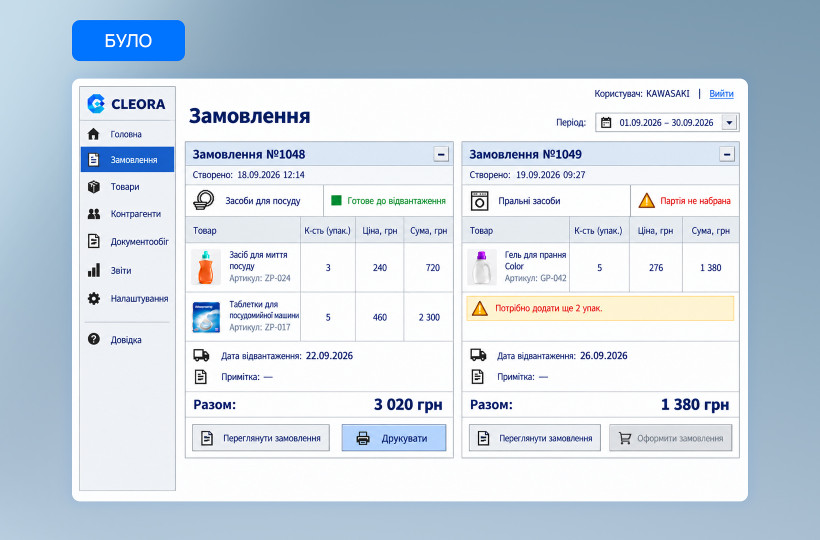Click the box icon beside Товари
The width and height of the screenshot is (820, 540).
click(x=94, y=187)
